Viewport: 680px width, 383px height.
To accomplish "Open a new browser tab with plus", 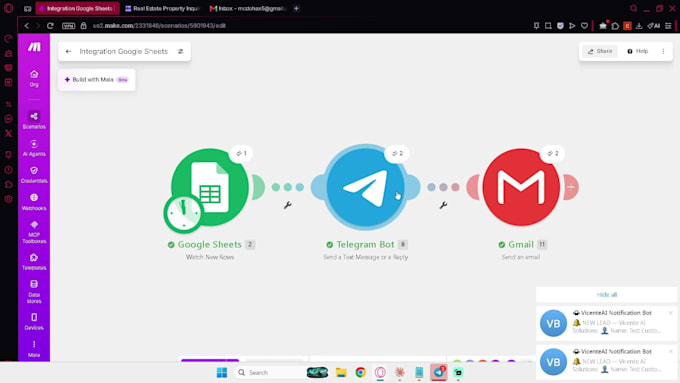I will point(297,8).
